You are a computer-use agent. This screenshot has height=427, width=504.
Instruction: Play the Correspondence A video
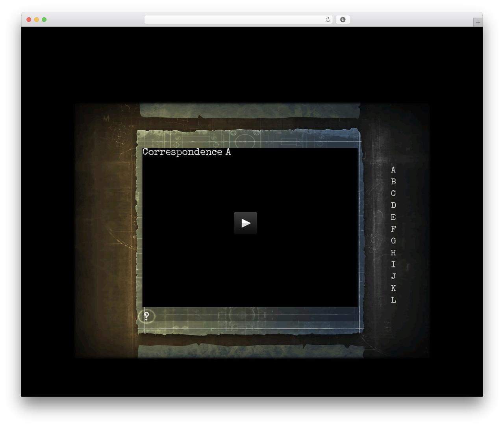pyautogui.click(x=245, y=223)
